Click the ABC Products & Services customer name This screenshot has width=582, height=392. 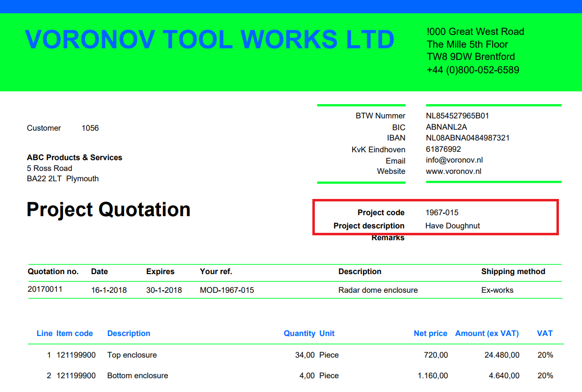click(x=75, y=158)
